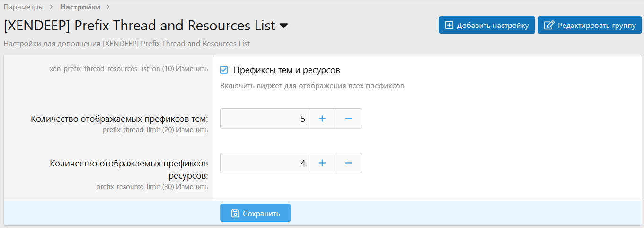Screen dimensions: 644x228
Task: Click the Редактировать группу button
Action: 590,25
